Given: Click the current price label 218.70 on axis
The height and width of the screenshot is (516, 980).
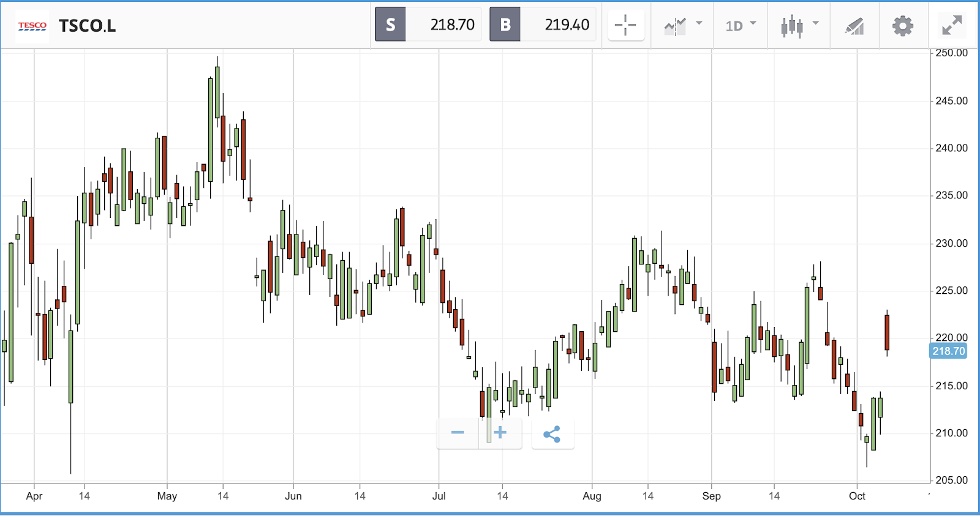Looking at the screenshot, I should 949,351.
